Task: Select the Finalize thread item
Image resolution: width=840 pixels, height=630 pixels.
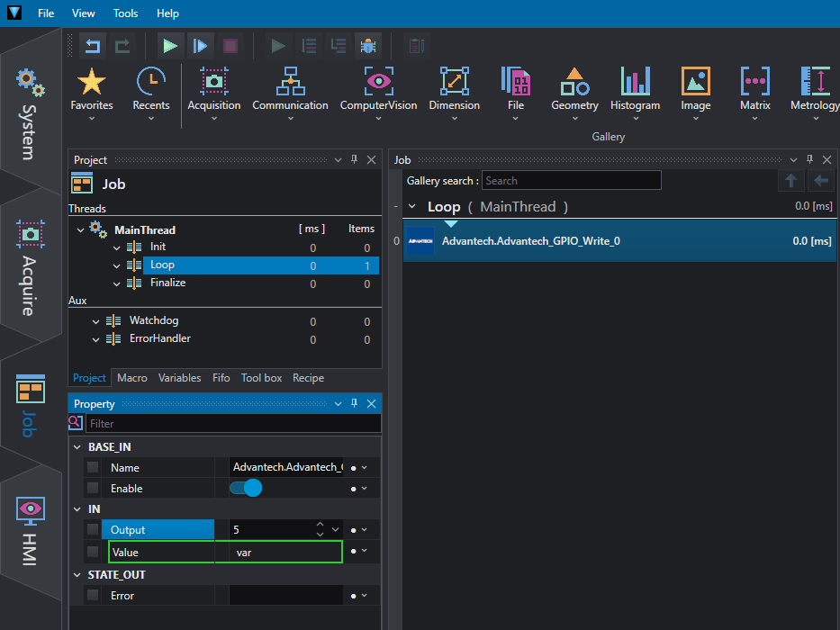Action: (167, 283)
